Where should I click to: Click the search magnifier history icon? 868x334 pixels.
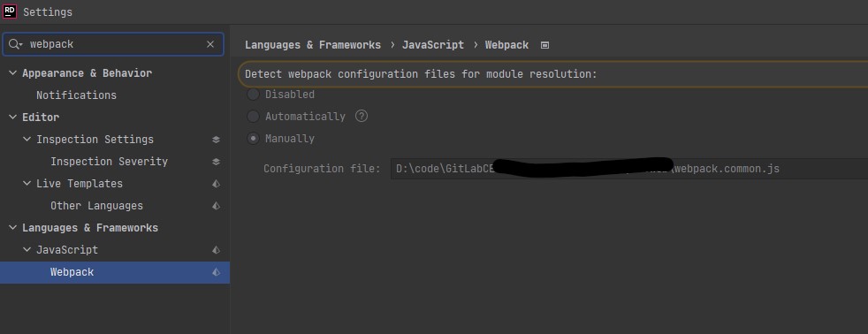click(15, 44)
